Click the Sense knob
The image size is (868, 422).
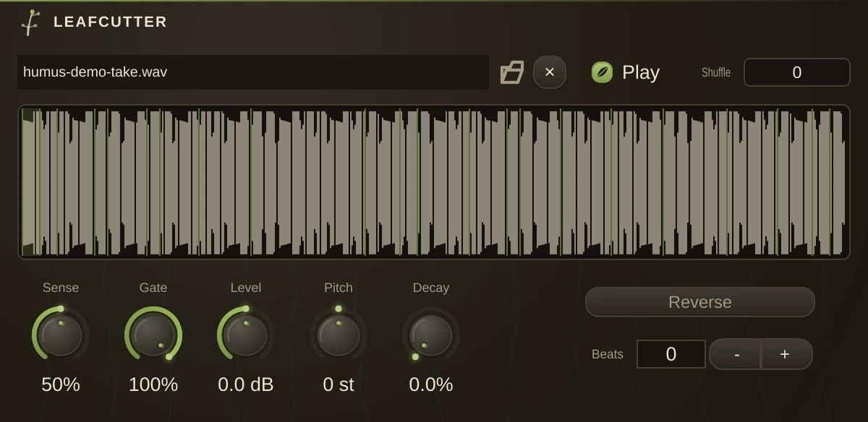[x=61, y=335]
